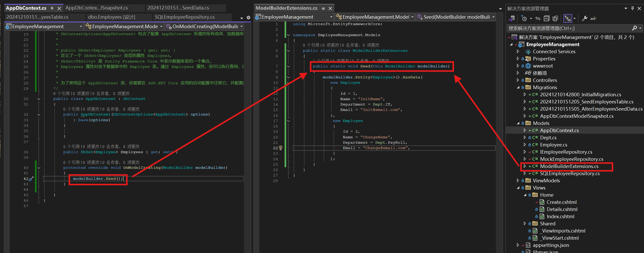Switch to AppDbContex...lSnapshot.cs tab
Viewport: 644px width, 253px height.
97,8
